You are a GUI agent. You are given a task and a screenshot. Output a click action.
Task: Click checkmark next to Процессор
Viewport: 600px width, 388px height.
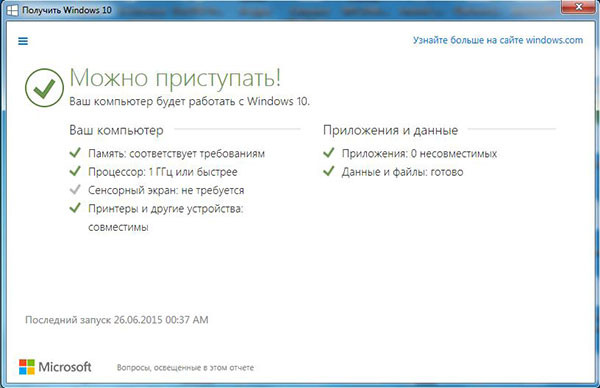(75, 171)
